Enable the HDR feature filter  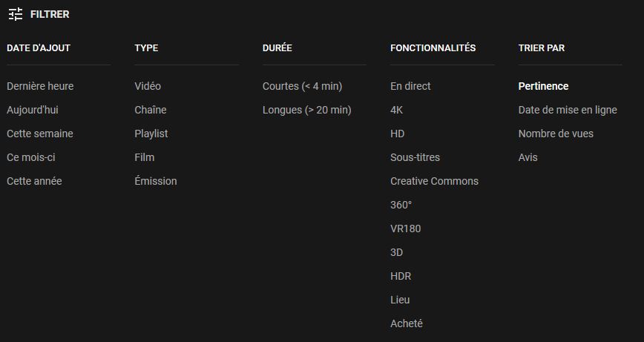point(401,276)
